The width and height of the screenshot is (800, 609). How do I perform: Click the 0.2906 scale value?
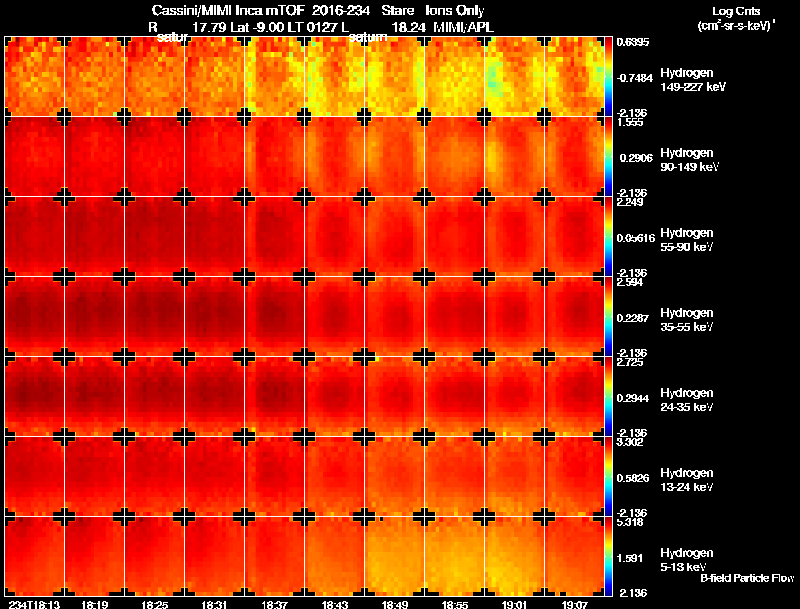636,158
